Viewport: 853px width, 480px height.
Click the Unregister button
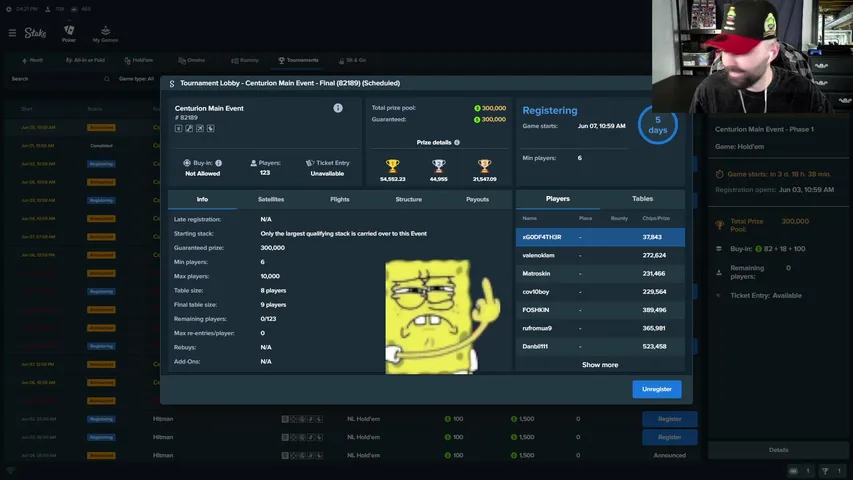(657, 389)
